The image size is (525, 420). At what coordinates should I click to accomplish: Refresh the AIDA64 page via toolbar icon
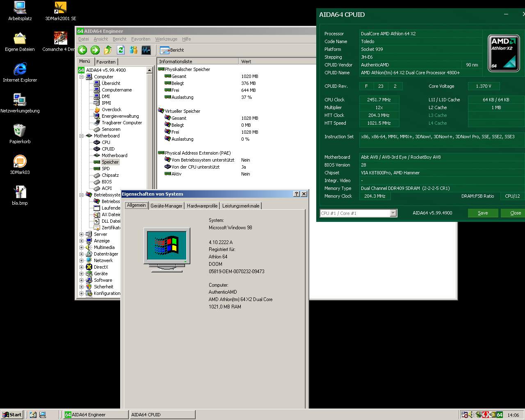(x=121, y=50)
